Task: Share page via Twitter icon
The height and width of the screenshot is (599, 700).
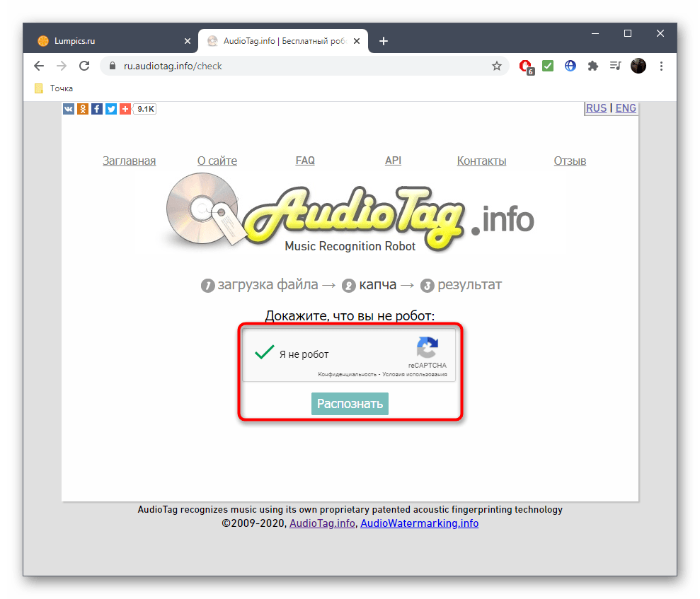Action: pos(111,109)
